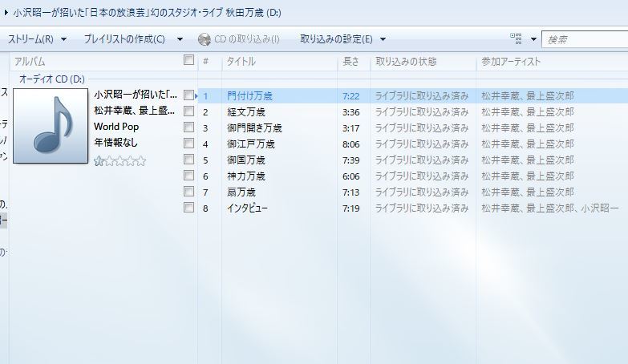The width and height of the screenshot is (628, 364).
Task: Select track title インタビュー
Action: [247, 208]
